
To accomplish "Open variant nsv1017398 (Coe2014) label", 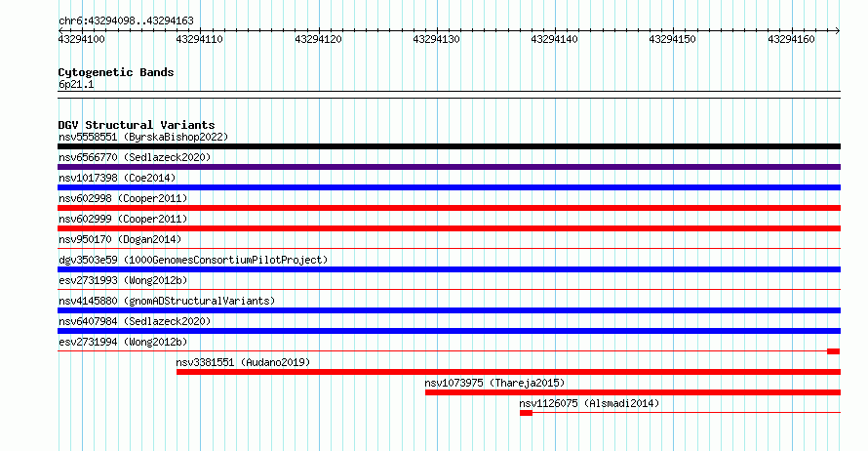I will coord(117,178).
